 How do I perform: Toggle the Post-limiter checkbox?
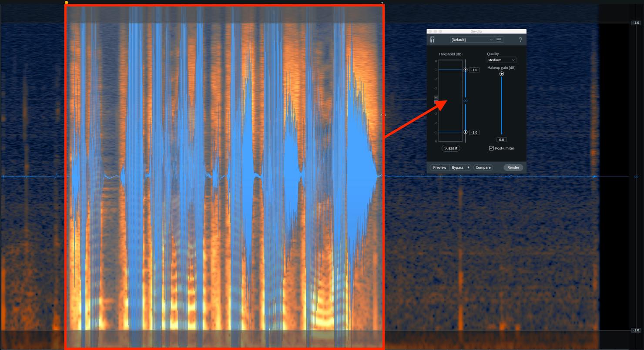click(491, 148)
